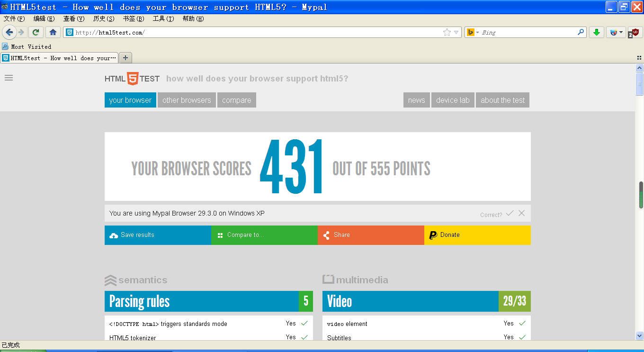Switch to the 'compare' tab
Viewport: 644px width, 352px height.
tap(237, 100)
